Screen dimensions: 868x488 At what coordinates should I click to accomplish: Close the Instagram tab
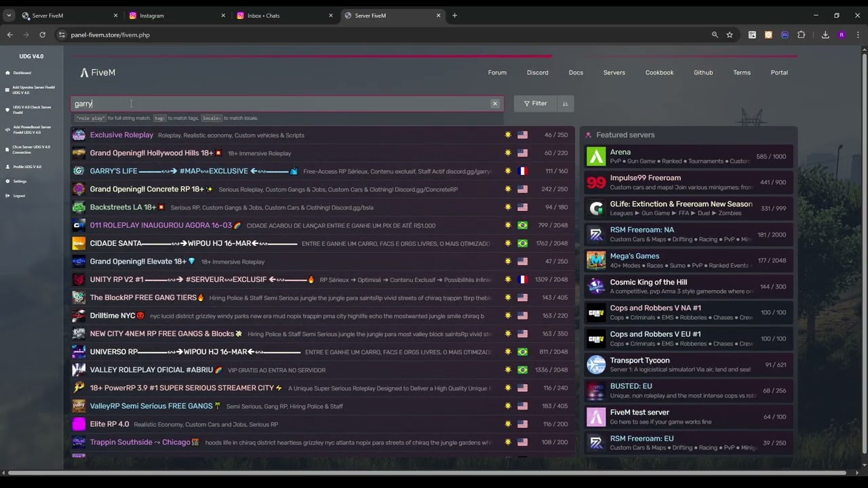(223, 16)
